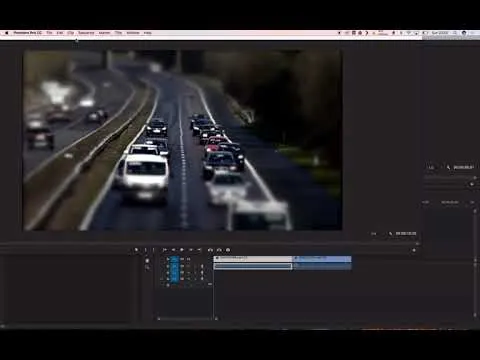Jump to the Out point
Image resolution: width=480 pixels, height=360 pixels.
tap(199, 250)
